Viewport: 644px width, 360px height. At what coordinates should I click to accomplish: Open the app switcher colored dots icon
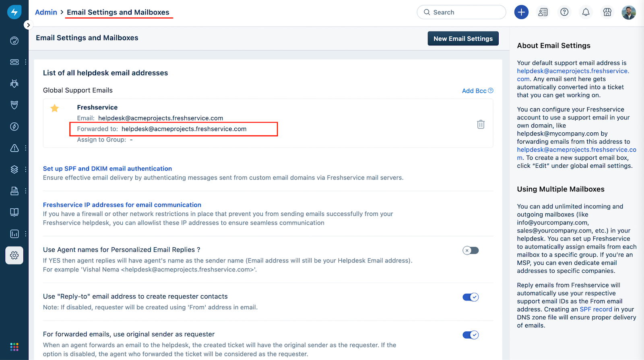[x=14, y=347]
